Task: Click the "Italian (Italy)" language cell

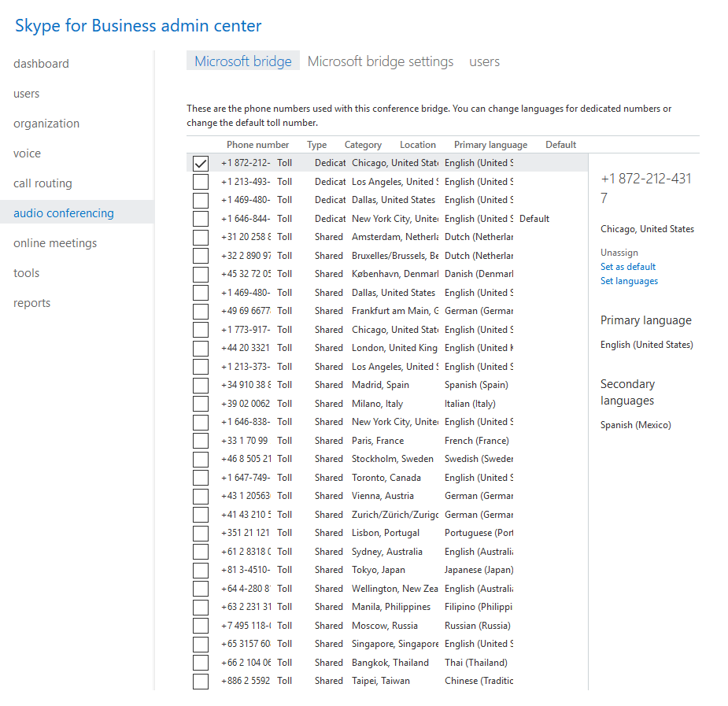Action: click(470, 404)
